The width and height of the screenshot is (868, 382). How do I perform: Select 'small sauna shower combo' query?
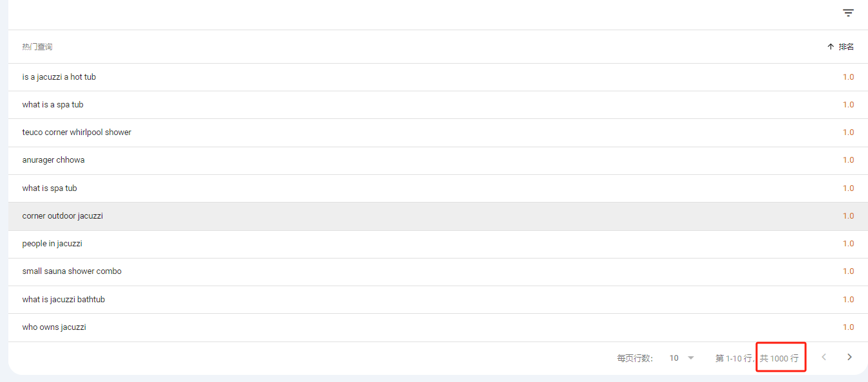click(438, 271)
